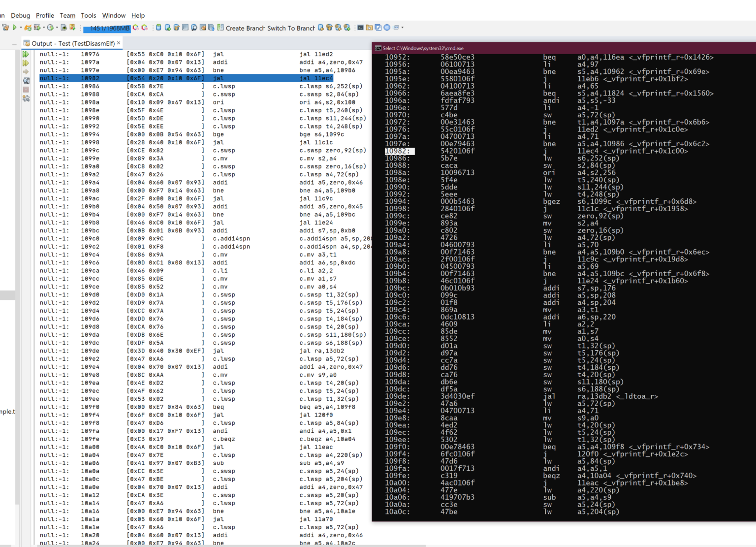Open the Run button dropdown arrow
The width and height of the screenshot is (756, 547).
click(x=21, y=28)
